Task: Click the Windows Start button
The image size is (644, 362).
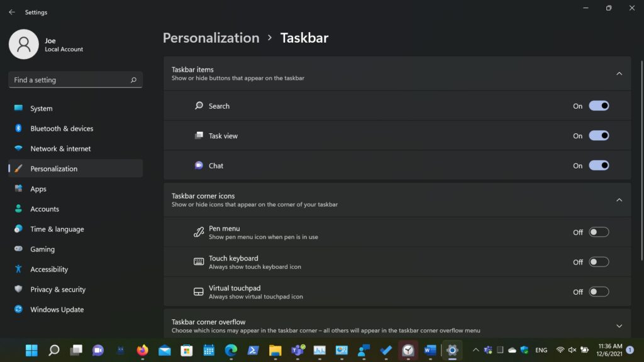Action: pyautogui.click(x=31, y=350)
